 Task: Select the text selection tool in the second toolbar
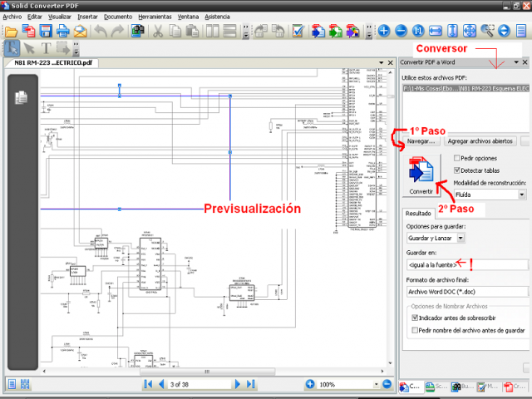(12, 48)
